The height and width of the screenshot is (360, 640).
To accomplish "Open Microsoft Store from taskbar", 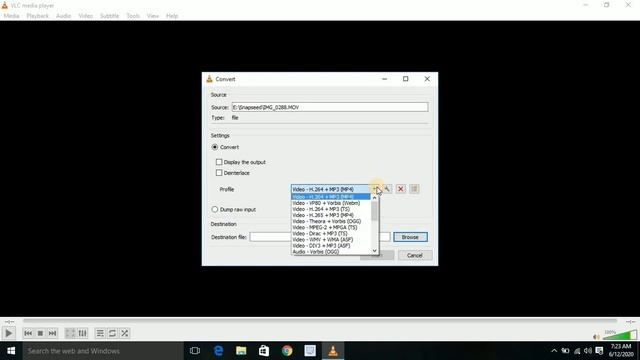I will [264, 351].
